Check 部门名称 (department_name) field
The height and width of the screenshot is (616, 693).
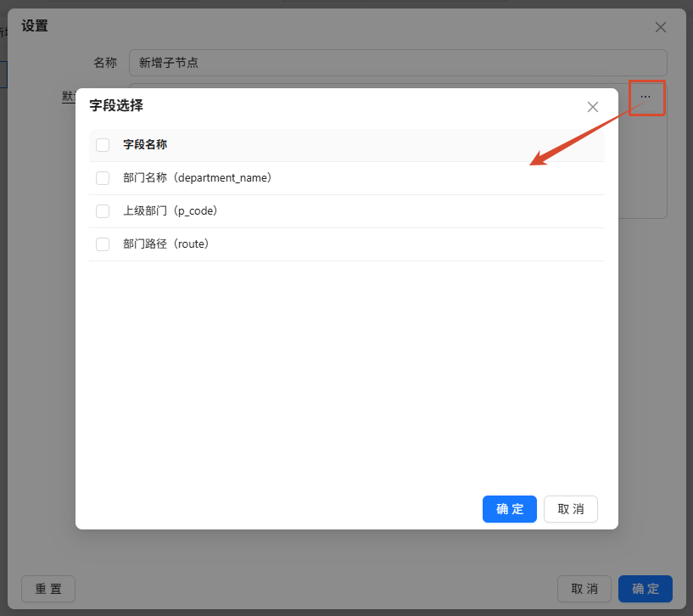103,178
